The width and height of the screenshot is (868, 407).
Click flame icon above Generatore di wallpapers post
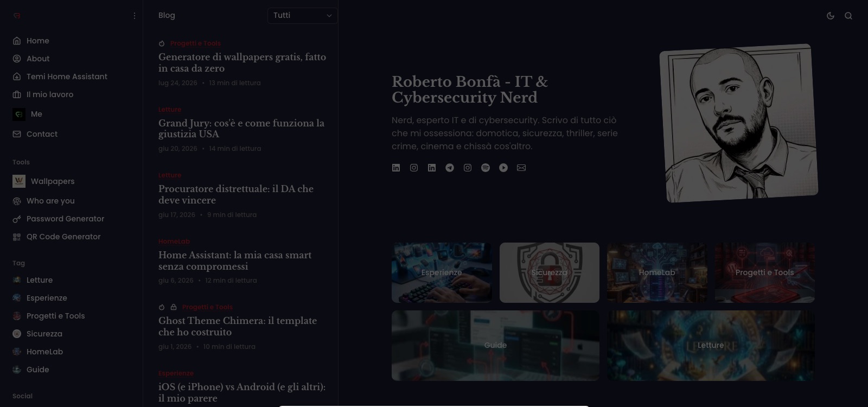pyautogui.click(x=162, y=43)
